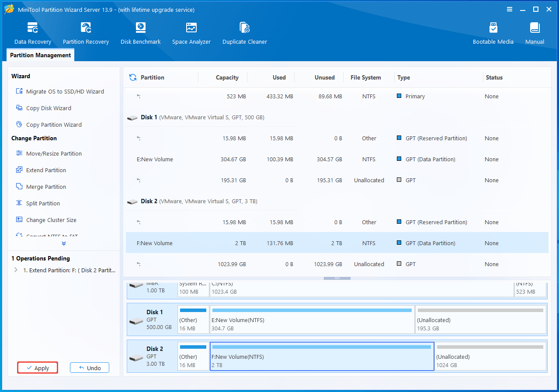Expand more actions with double chevron

click(x=64, y=243)
